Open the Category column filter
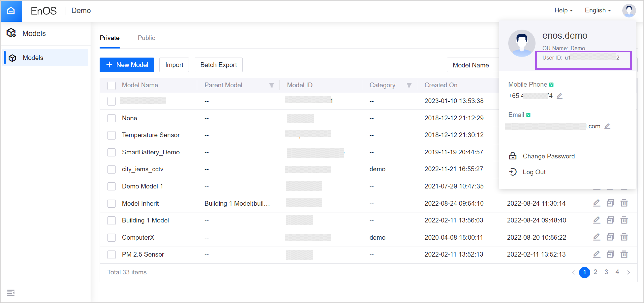This screenshot has width=644, height=303. coord(409,85)
